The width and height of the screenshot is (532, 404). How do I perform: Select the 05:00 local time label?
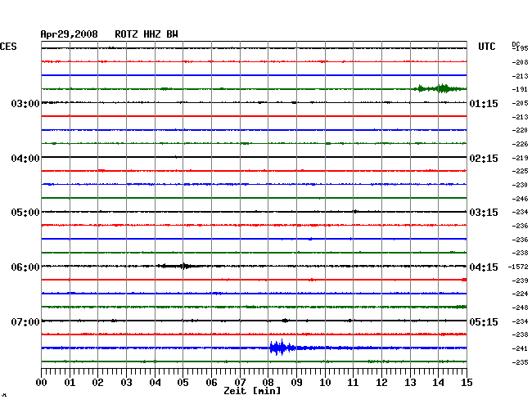point(25,213)
